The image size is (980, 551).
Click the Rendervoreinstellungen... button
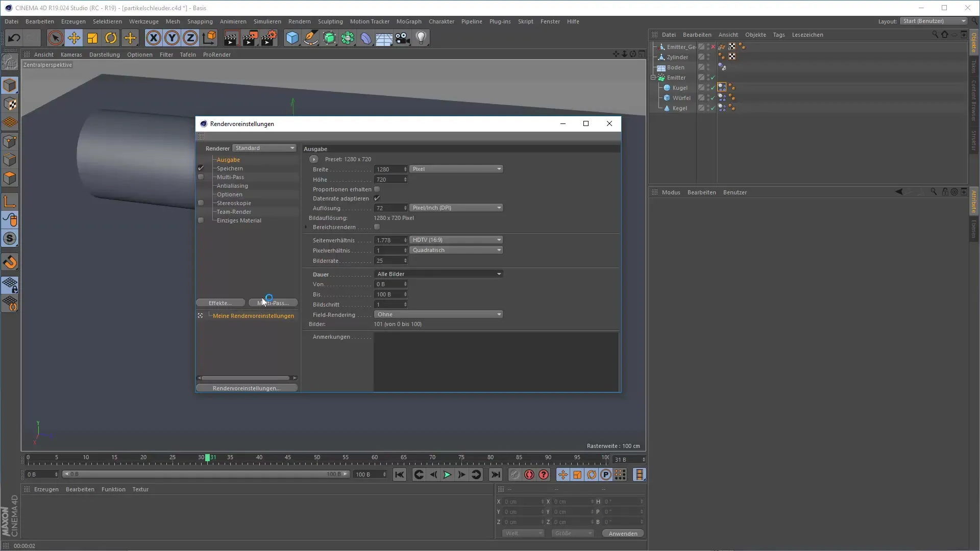pos(247,388)
